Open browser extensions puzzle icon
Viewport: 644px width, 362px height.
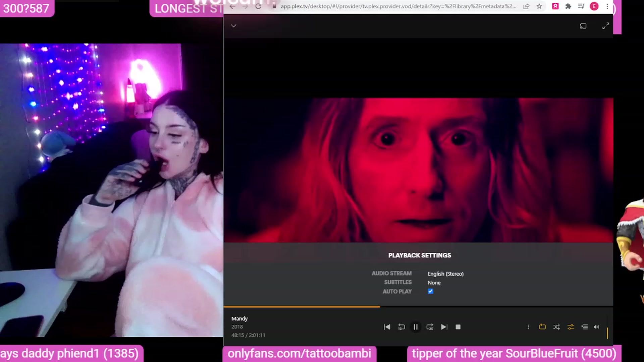pos(568,6)
